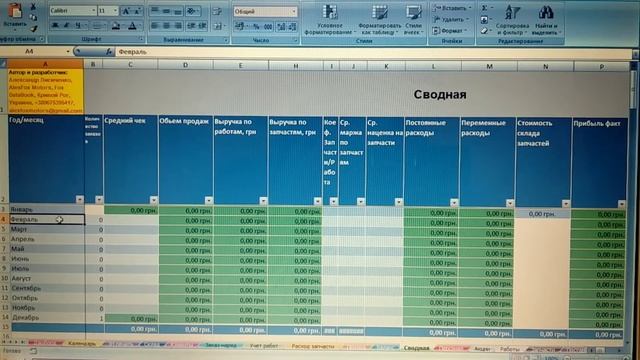The image size is (640, 360).
Task: Open filter dropdown for Средний чек column
Action: coord(153,200)
